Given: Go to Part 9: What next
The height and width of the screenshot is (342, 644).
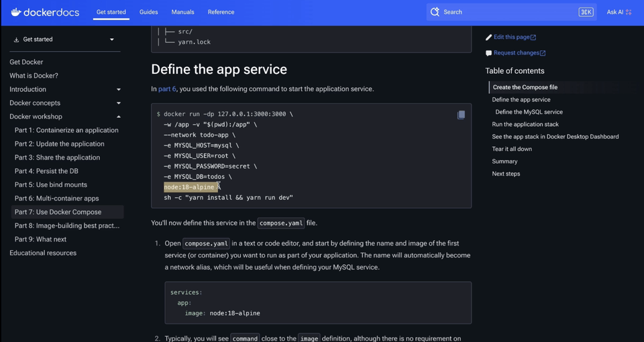Looking at the screenshot, I should coord(40,239).
